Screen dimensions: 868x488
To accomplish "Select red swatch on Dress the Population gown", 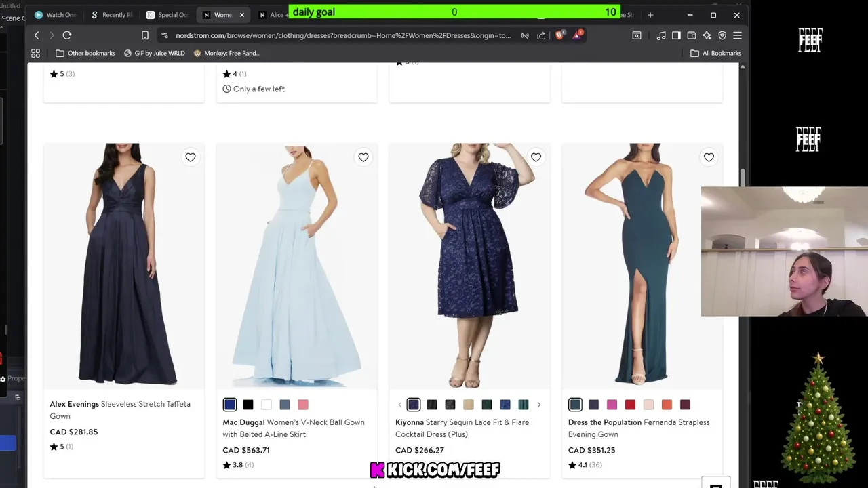I will click(630, 405).
